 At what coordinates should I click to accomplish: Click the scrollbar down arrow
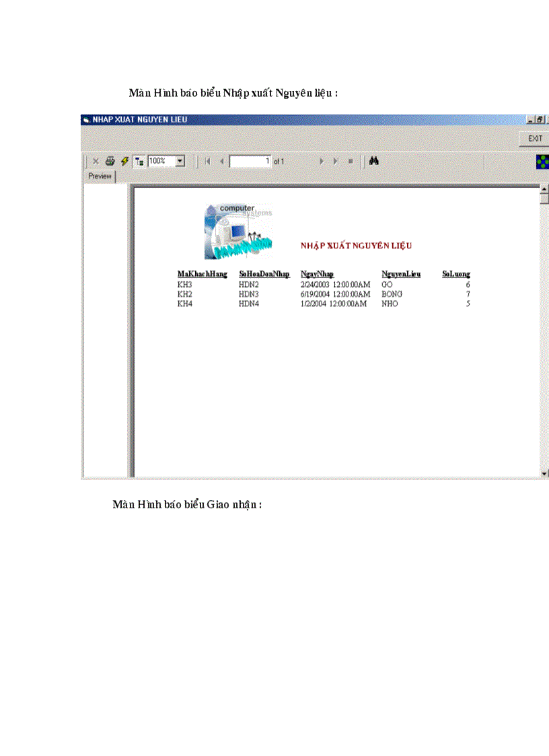pos(543,473)
